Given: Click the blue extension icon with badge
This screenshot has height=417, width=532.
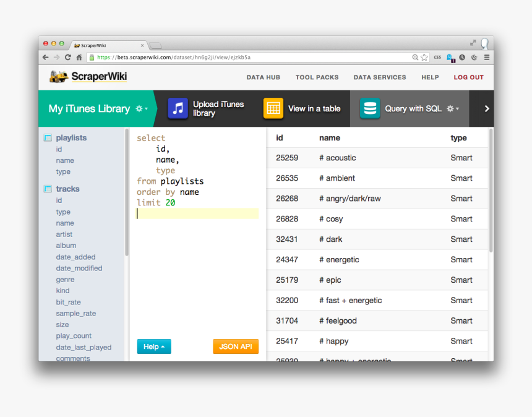Looking at the screenshot, I should [450, 58].
